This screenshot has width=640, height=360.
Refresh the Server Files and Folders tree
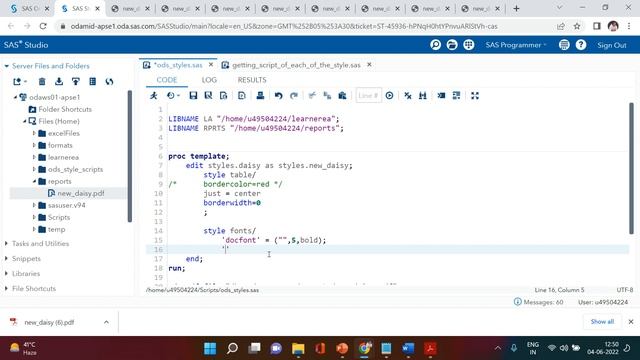(109, 82)
